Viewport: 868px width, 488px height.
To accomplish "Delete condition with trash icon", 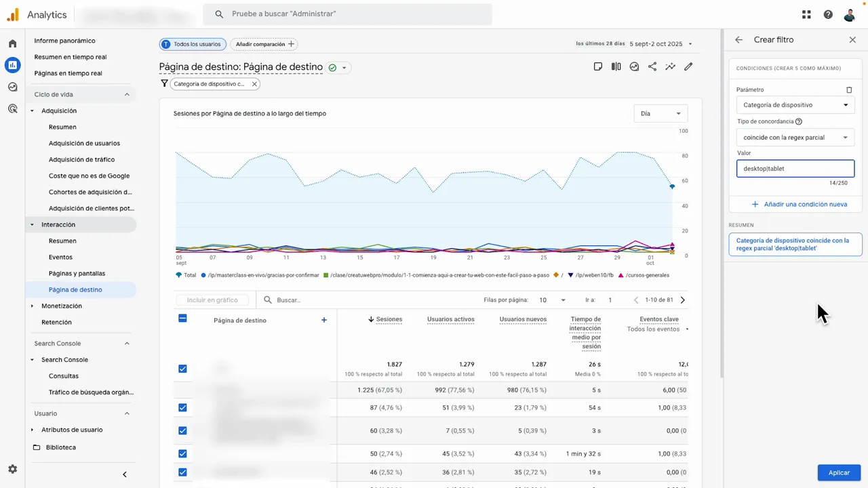I will [849, 89].
